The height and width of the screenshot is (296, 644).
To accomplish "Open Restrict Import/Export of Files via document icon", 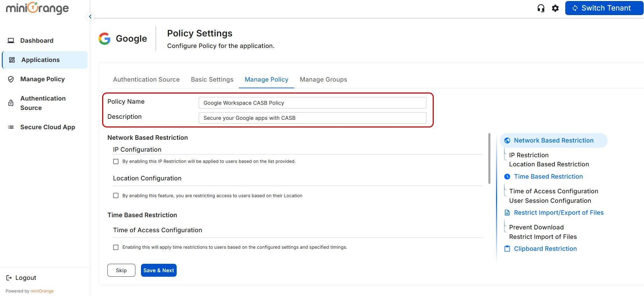I will click(507, 212).
